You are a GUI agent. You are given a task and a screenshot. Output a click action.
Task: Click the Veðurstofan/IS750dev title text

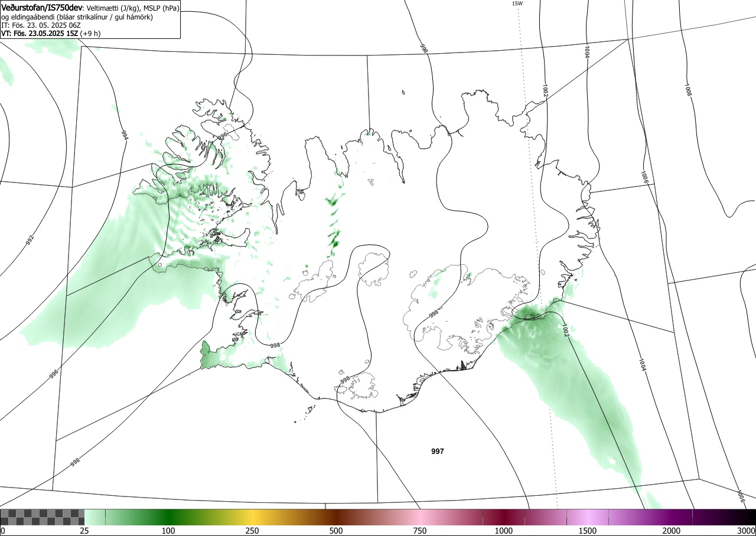[42, 8]
